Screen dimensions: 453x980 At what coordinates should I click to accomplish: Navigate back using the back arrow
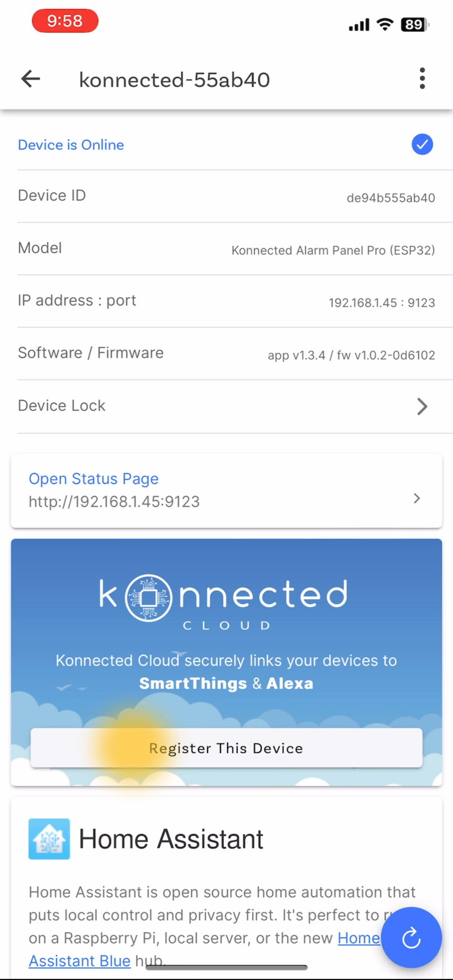[30, 79]
